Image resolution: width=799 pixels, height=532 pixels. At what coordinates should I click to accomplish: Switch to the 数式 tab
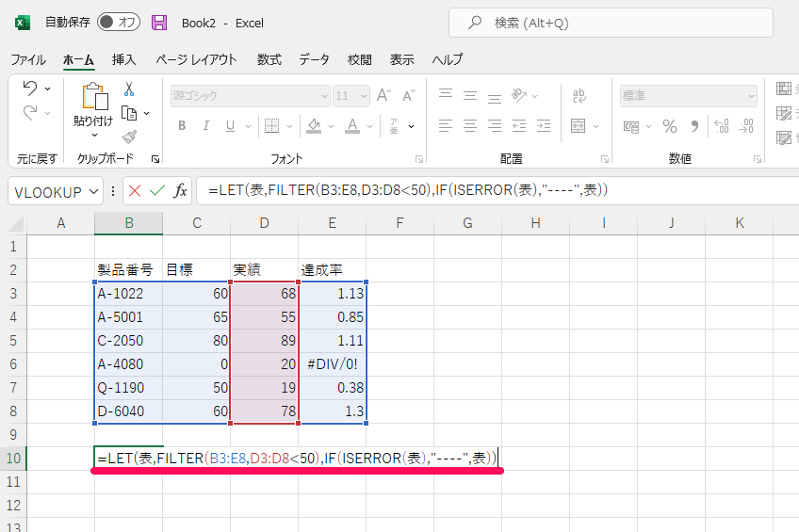(269, 60)
